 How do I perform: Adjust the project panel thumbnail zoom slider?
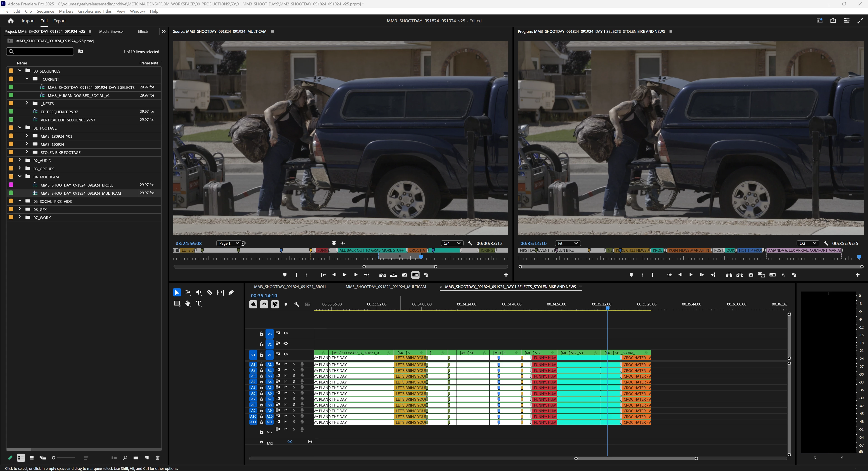[x=54, y=457]
